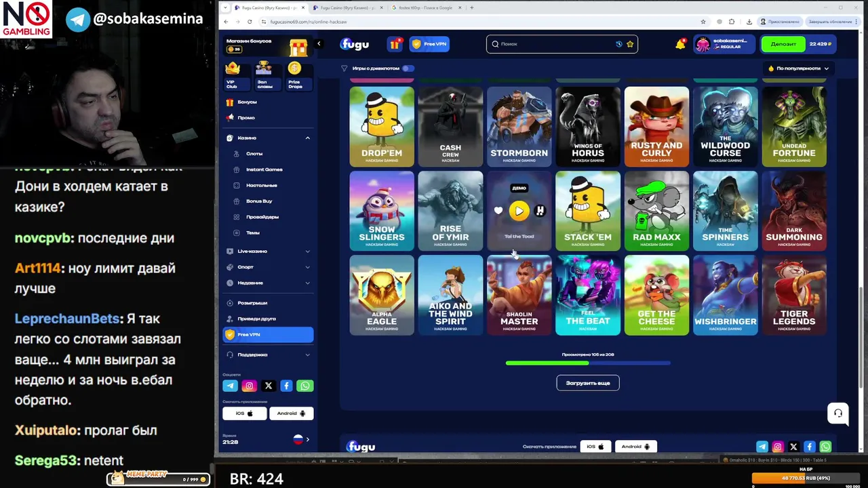868x488 pixels.
Task: Open the Wishbringer game thumbnail
Action: 725,295
